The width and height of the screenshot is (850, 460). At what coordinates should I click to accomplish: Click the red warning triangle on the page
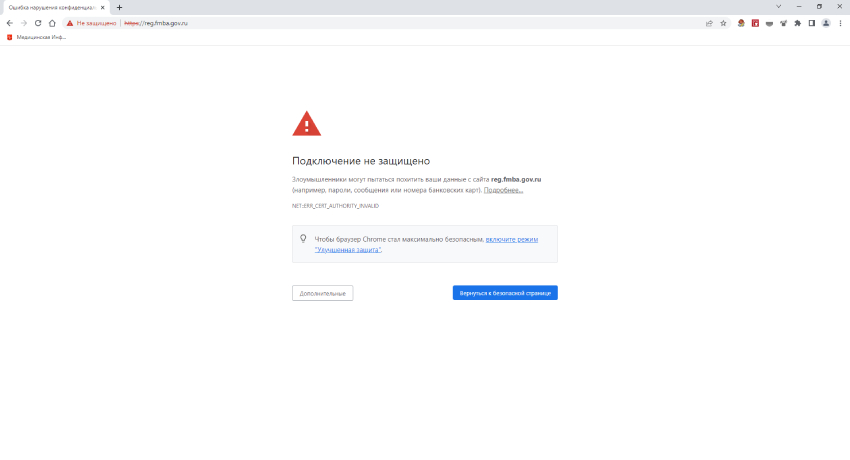click(307, 124)
